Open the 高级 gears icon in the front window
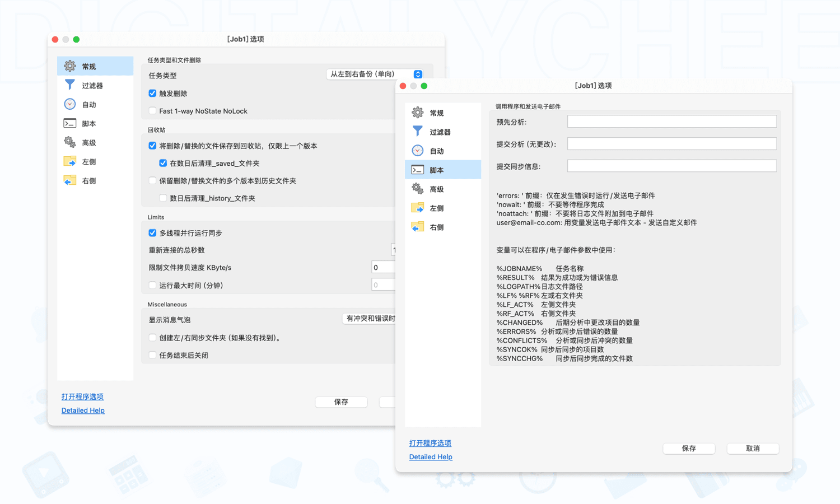Viewport: 840px width, 504px height. tap(418, 189)
